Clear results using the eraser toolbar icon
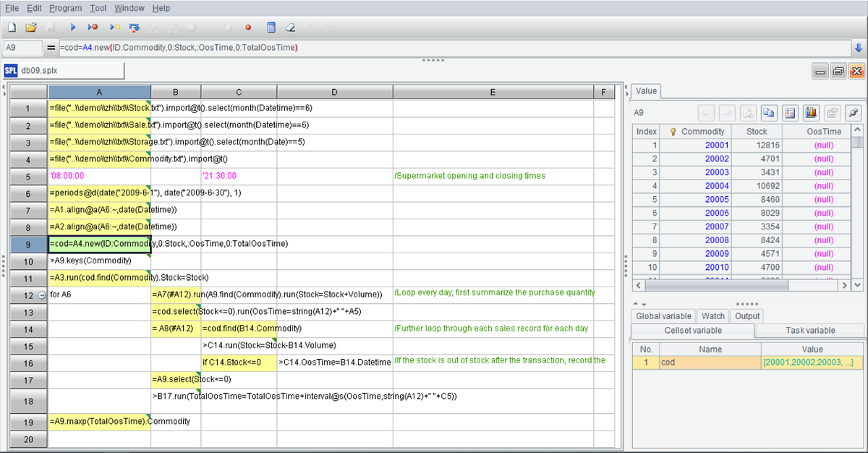The width and height of the screenshot is (868, 453). (289, 27)
